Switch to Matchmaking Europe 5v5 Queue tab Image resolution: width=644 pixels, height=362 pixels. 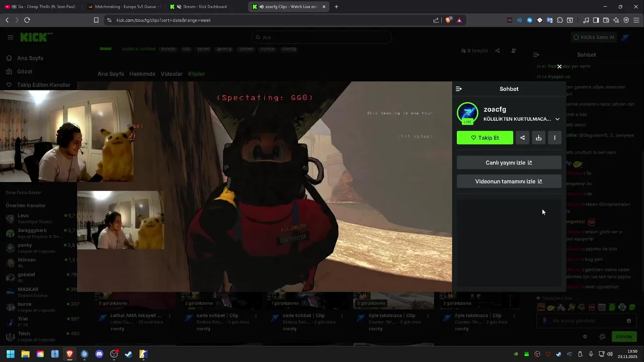pos(123,7)
